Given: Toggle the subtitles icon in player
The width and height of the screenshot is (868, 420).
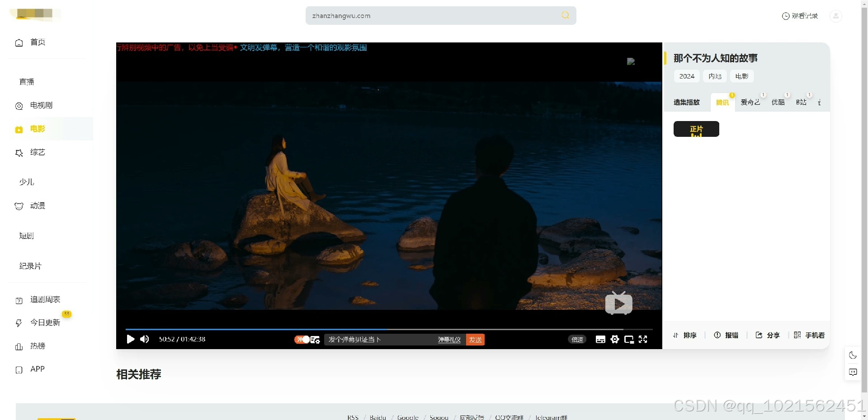Looking at the screenshot, I should (600, 340).
